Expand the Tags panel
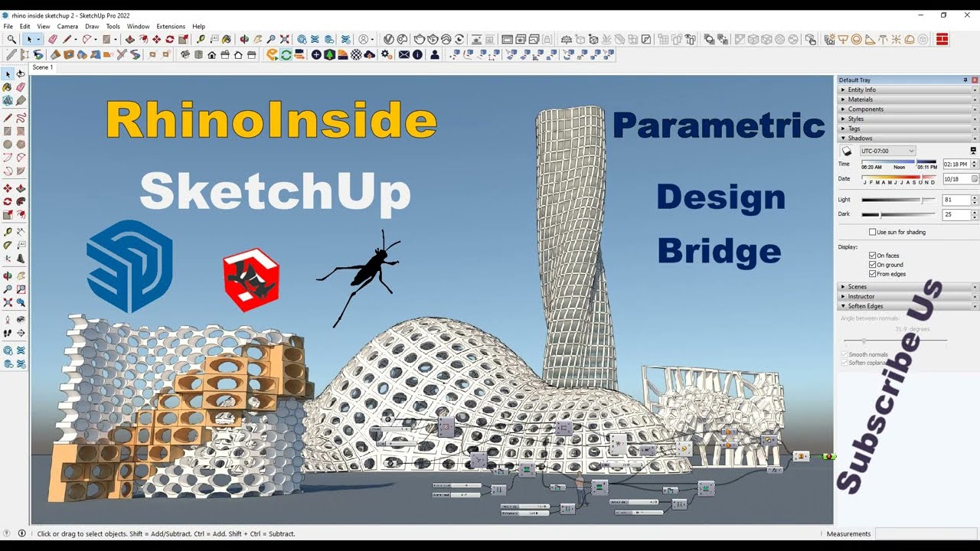The width and height of the screenshot is (980, 551). pyautogui.click(x=904, y=129)
